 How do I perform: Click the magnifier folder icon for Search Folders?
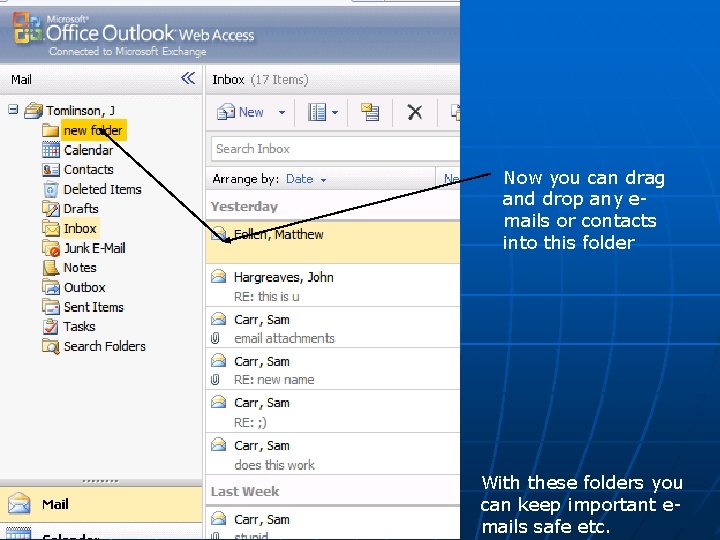point(51,346)
